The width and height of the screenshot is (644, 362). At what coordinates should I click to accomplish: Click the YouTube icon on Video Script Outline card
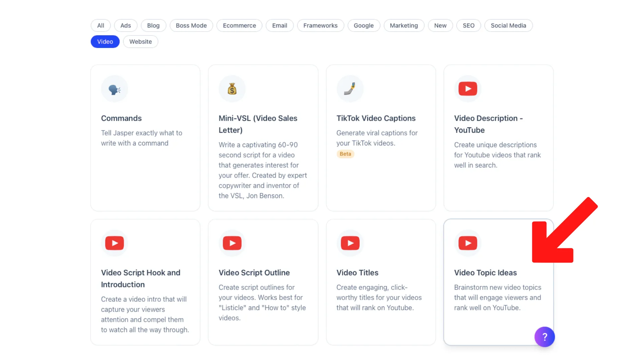[232, 243]
